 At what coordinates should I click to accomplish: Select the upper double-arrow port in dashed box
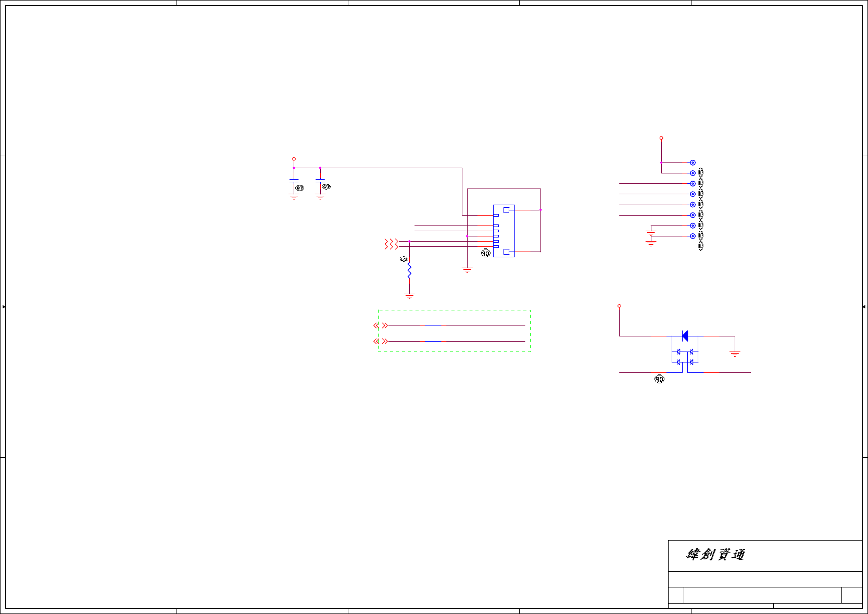pyautogui.click(x=381, y=325)
